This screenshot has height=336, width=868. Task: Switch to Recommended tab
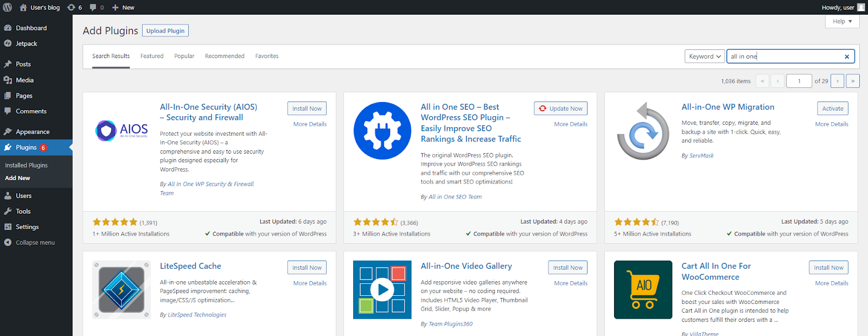click(225, 56)
